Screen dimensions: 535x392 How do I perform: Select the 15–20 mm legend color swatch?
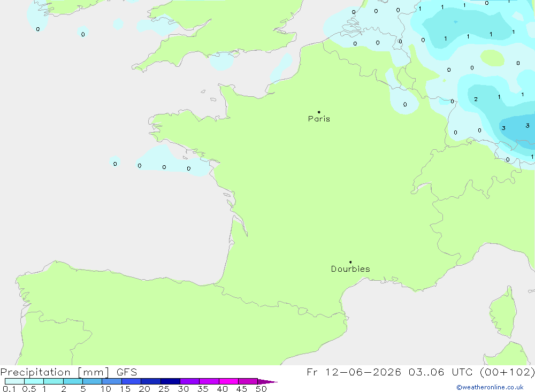point(132,381)
